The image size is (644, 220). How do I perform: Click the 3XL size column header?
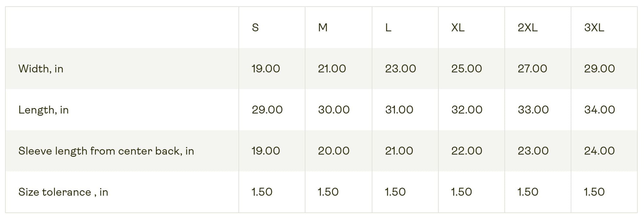594,27
